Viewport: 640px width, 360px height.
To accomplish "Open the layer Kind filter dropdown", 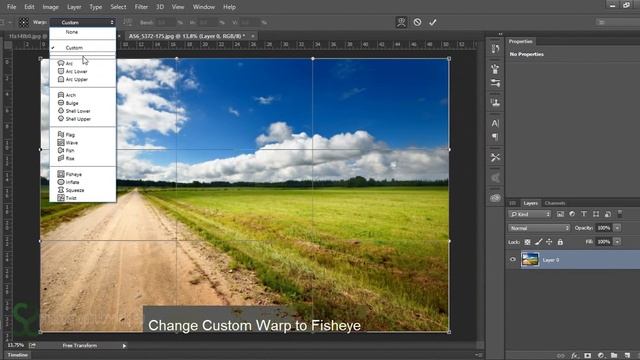I will (x=530, y=214).
